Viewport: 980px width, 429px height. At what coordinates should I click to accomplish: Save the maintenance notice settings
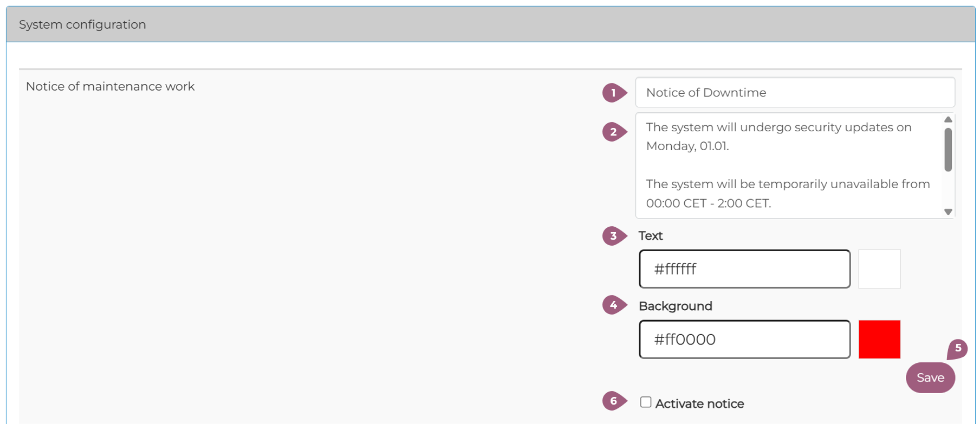coord(930,378)
